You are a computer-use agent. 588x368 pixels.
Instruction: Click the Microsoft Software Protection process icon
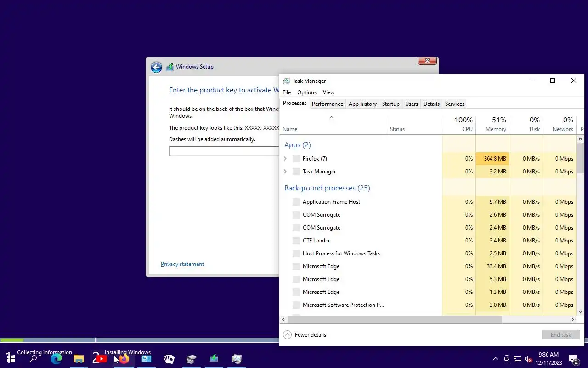click(x=296, y=305)
